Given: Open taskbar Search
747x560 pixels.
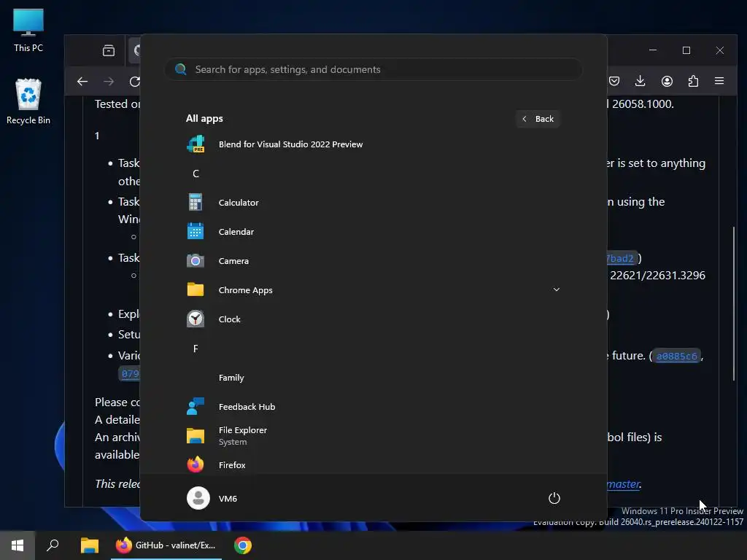Looking at the screenshot, I should (53, 545).
